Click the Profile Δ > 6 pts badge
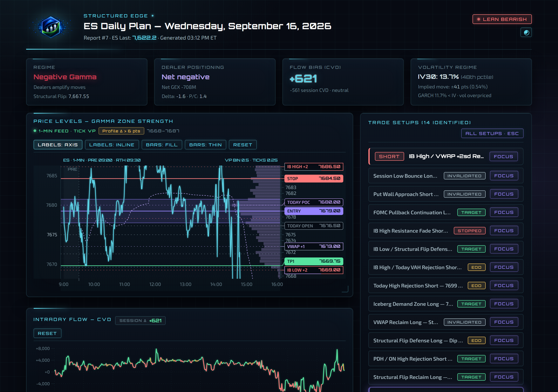The image size is (558, 392). [x=121, y=131]
